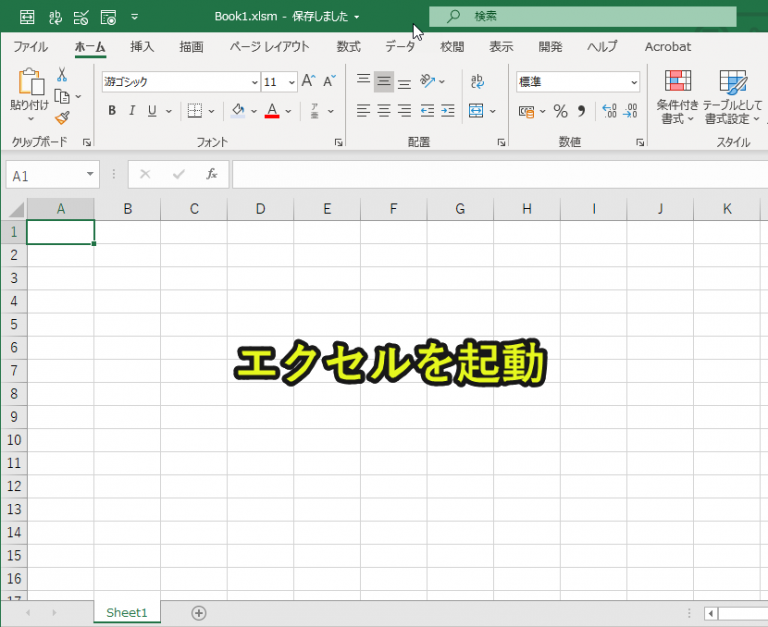Click the increase font size icon
The height and width of the screenshot is (627, 768).
308,82
